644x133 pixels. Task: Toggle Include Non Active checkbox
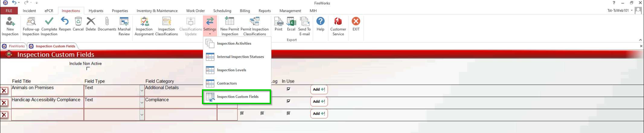(x=88, y=69)
